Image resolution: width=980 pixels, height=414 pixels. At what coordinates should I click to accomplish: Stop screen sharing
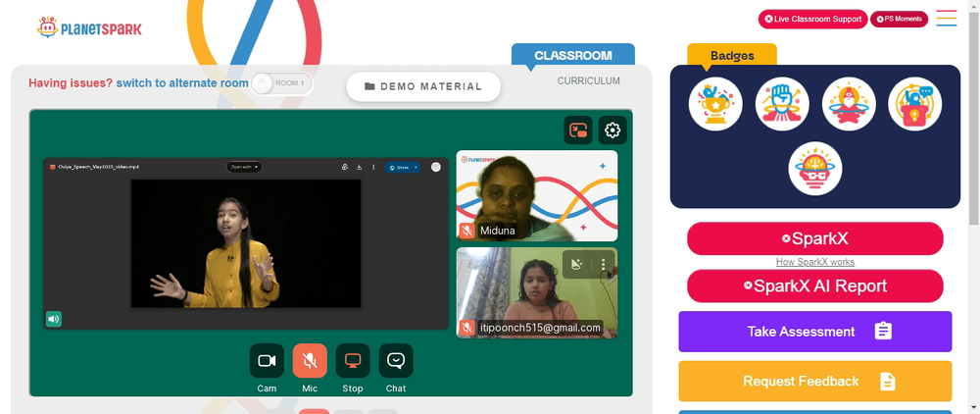click(x=353, y=361)
